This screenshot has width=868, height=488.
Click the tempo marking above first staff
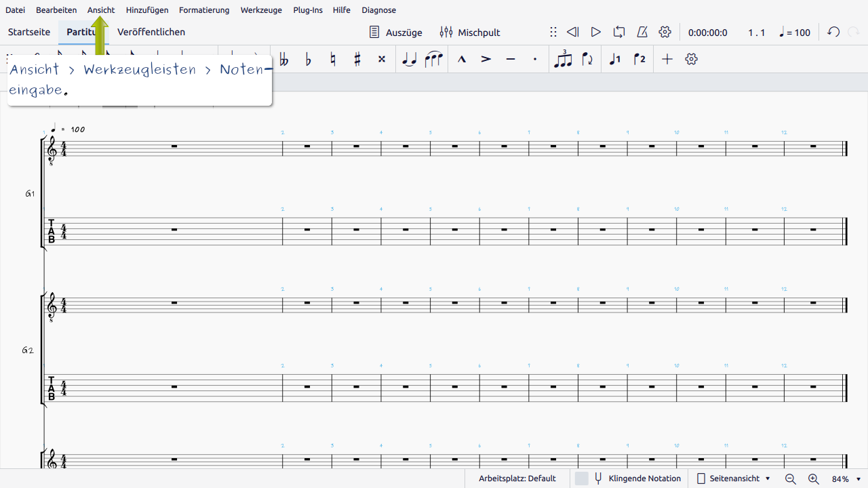click(x=68, y=129)
